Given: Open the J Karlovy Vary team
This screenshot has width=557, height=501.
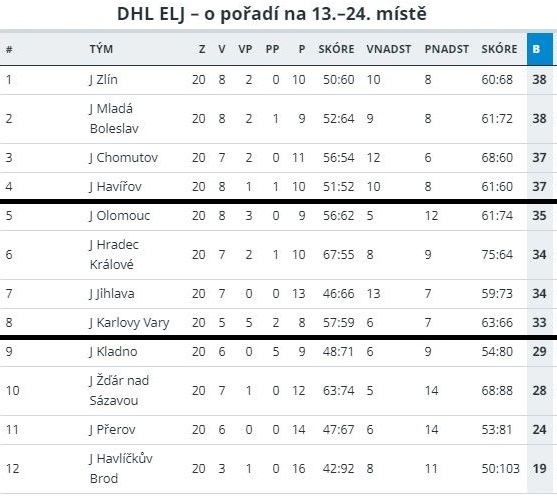Looking at the screenshot, I should [x=129, y=323].
